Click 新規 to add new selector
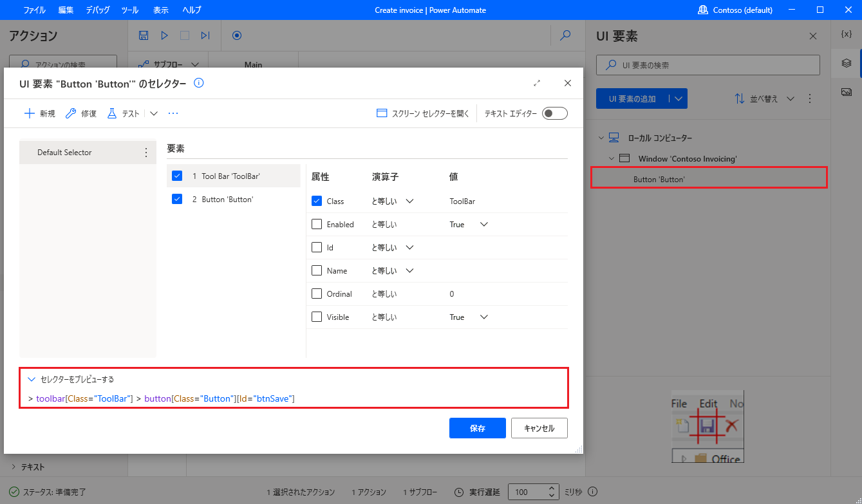The height and width of the screenshot is (504, 862). click(x=39, y=113)
